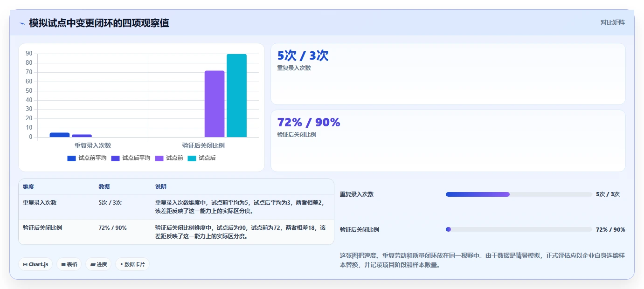
Task: Toggle the 试点前 purple legend item
Action: tap(169, 158)
